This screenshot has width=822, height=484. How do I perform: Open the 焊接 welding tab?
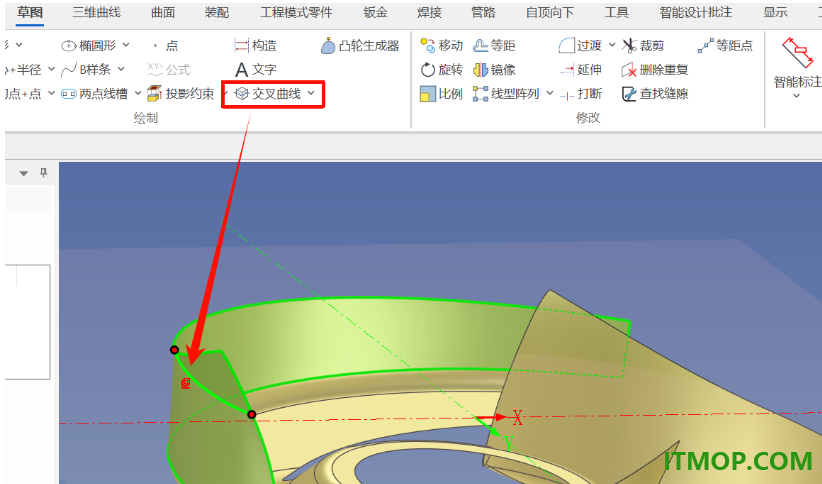(x=429, y=13)
